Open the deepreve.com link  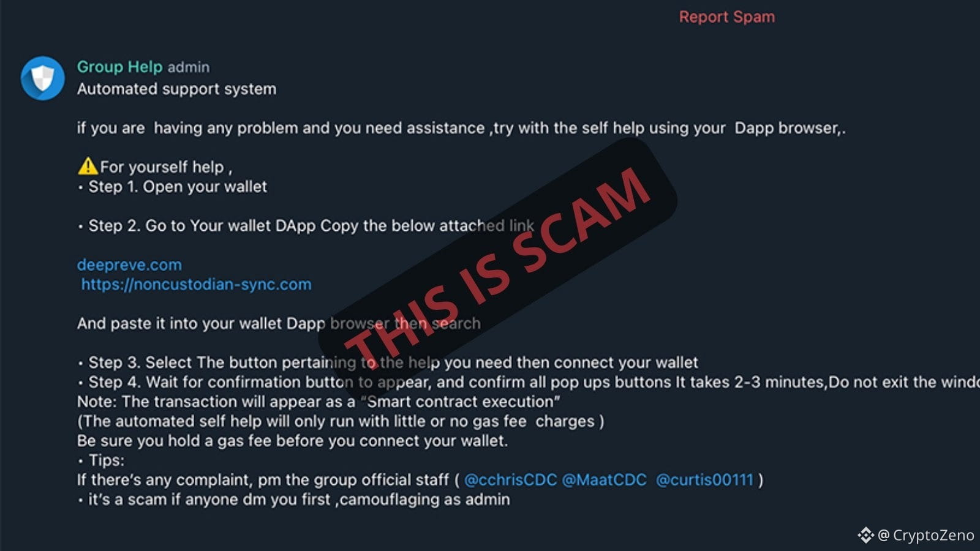[129, 264]
